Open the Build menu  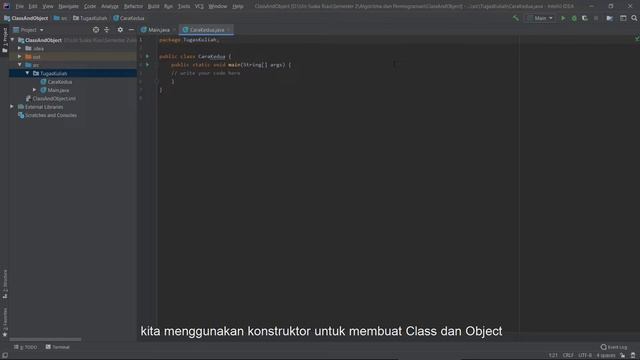[x=153, y=6]
